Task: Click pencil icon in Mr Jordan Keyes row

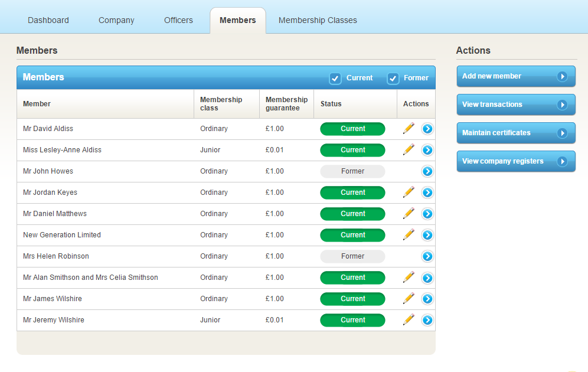Action: [409, 192]
